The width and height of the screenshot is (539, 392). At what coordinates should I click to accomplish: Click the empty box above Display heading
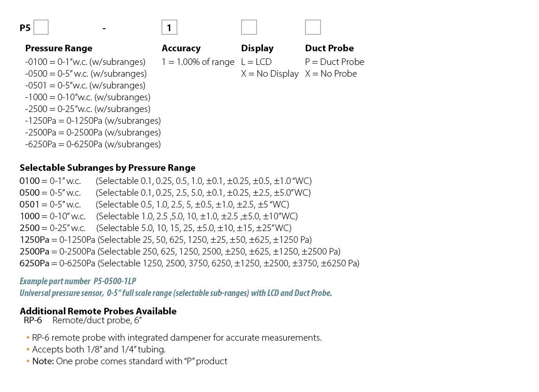pos(249,27)
